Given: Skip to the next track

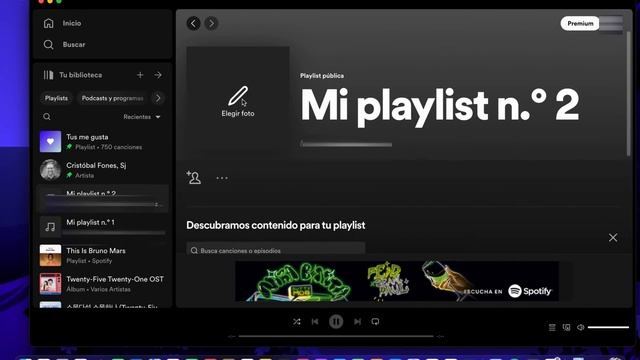Looking at the screenshot, I should pos(358,322).
